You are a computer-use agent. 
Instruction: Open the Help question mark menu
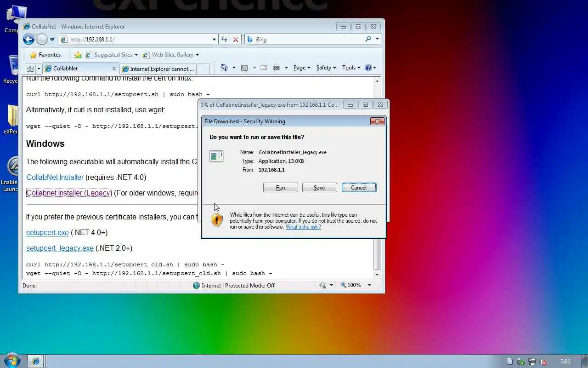click(370, 68)
